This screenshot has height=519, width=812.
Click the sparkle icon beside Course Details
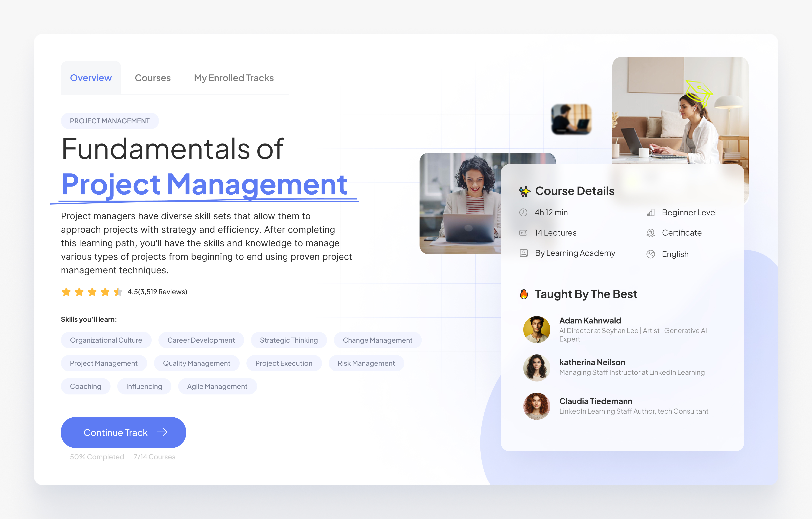524,191
